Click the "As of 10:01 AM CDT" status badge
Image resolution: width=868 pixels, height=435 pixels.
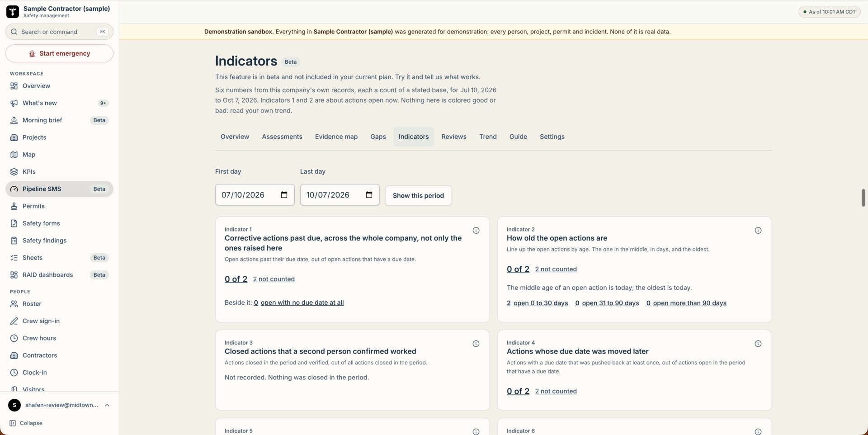click(x=830, y=12)
